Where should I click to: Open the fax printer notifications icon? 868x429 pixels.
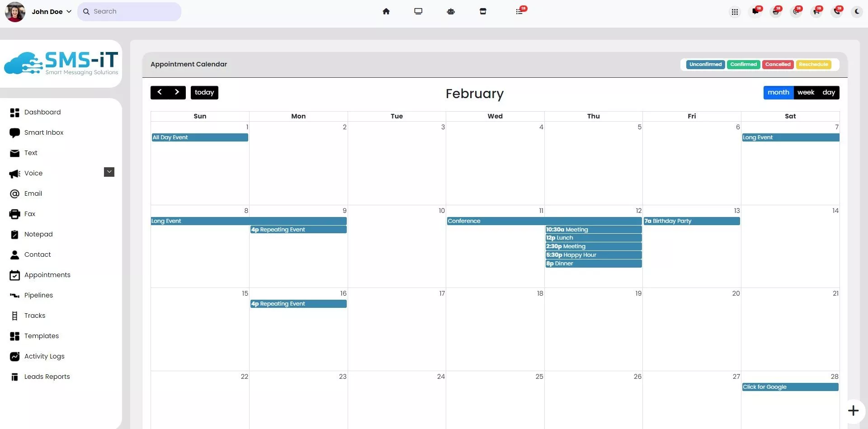776,12
